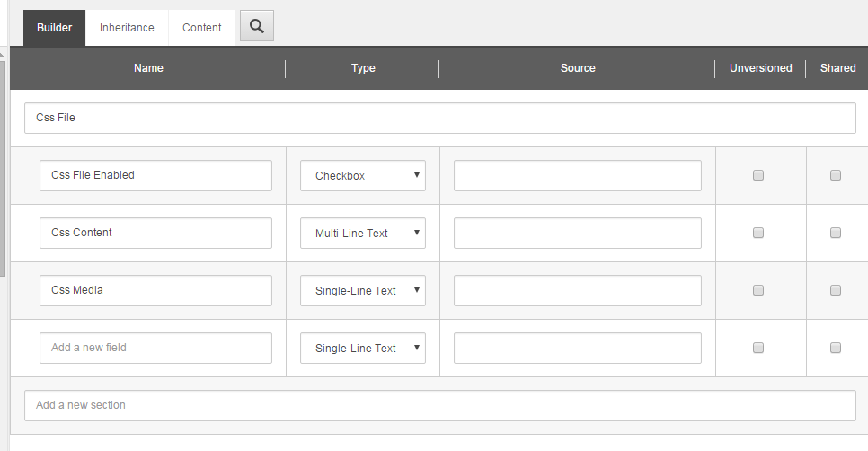Enable Unversioned for Css File Enabled
The image size is (868, 451).
click(758, 176)
